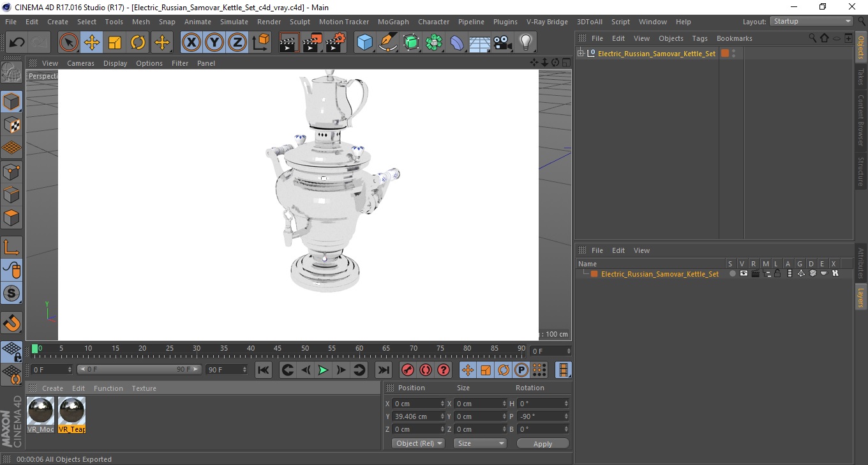Open the Simulate menu
The width and height of the screenshot is (868, 465).
click(x=234, y=22)
